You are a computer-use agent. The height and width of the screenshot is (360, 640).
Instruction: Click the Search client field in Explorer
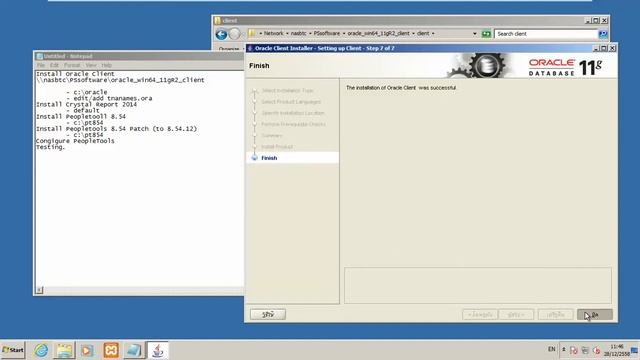[x=546, y=34]
